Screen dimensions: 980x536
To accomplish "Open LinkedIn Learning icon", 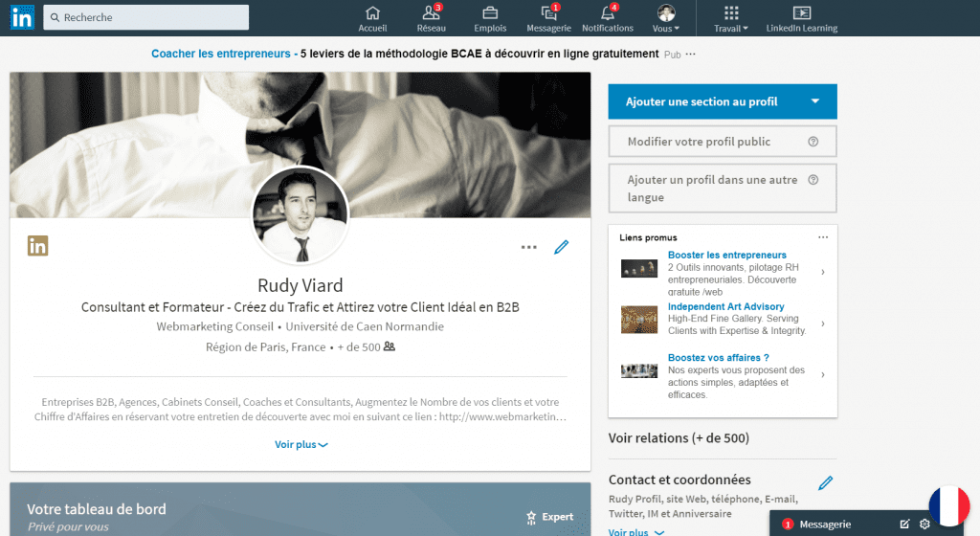I will (802, 19).
